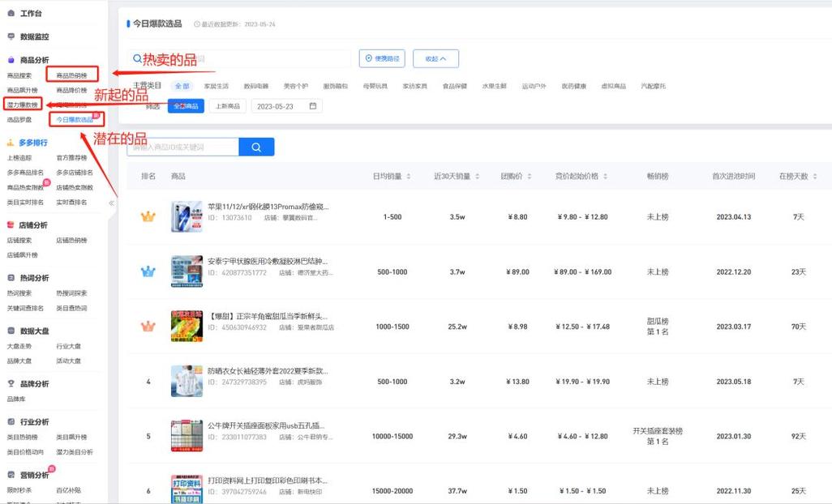Click the 营销分析 section icon
Image resolution: width=832 pixels, height=504 pixels.
pos(11,474)
